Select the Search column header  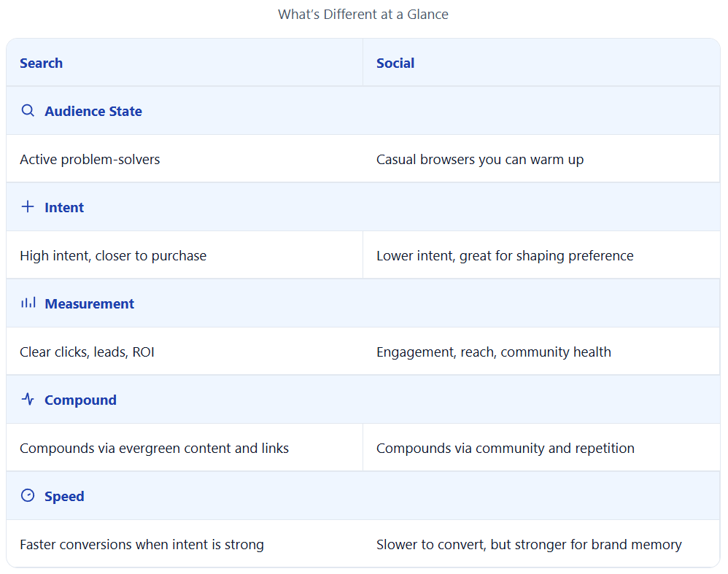pos(41,63)
